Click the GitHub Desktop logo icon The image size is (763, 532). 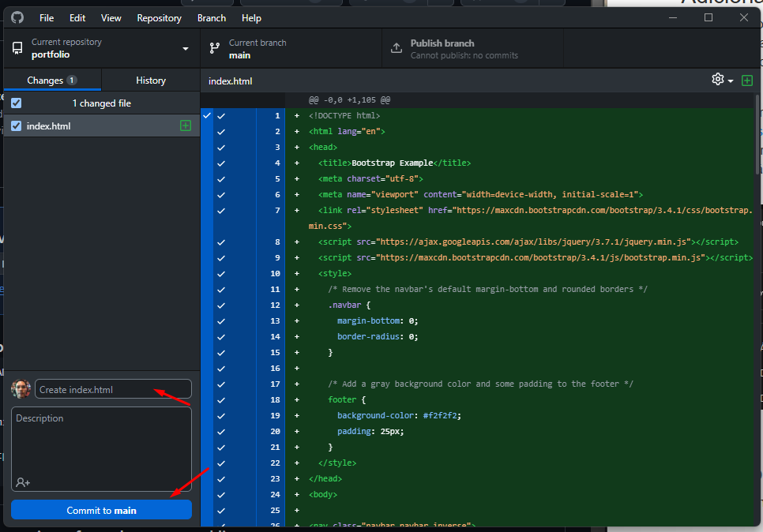click(17, 17)
